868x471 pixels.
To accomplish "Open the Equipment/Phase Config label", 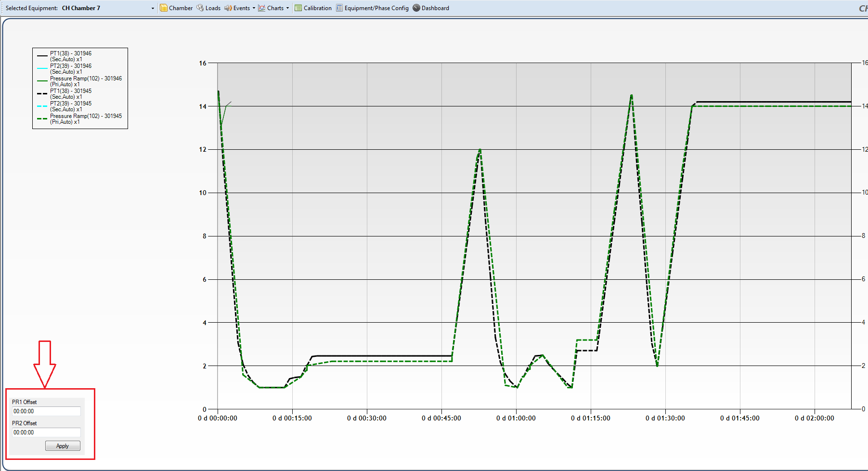I will pyautogui.click(x=376, y=8).
